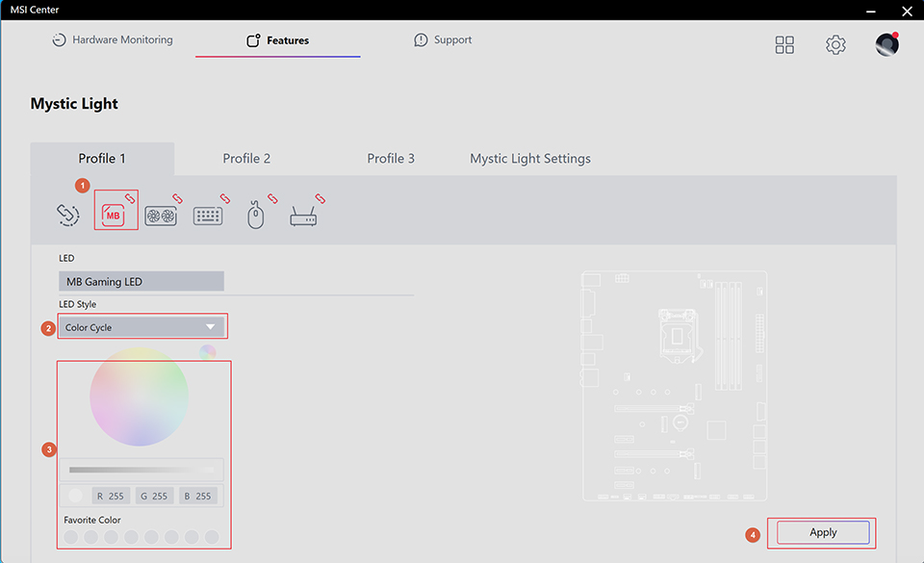The width and height of the screenshot is (924, 563).
Task: Select the router device icon
Action: [303, 217]
